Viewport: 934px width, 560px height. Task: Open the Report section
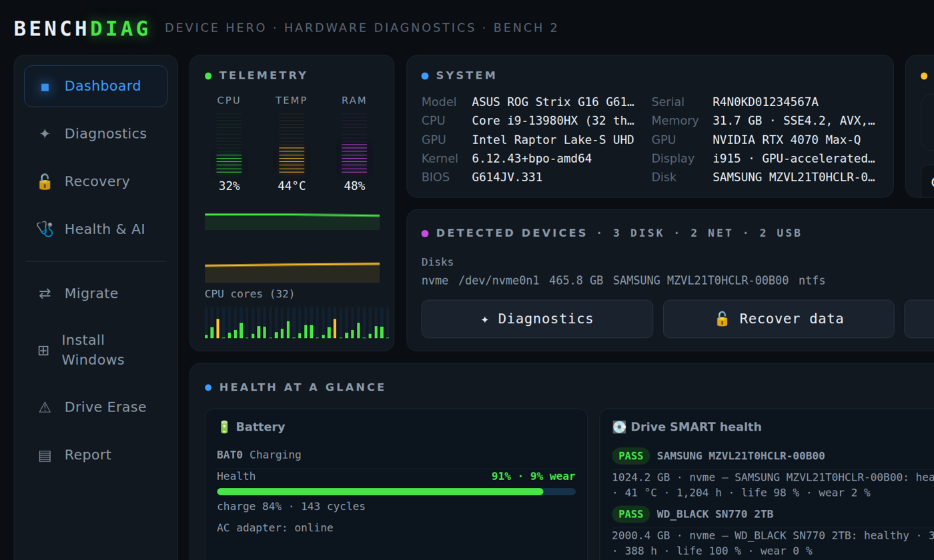96,455
